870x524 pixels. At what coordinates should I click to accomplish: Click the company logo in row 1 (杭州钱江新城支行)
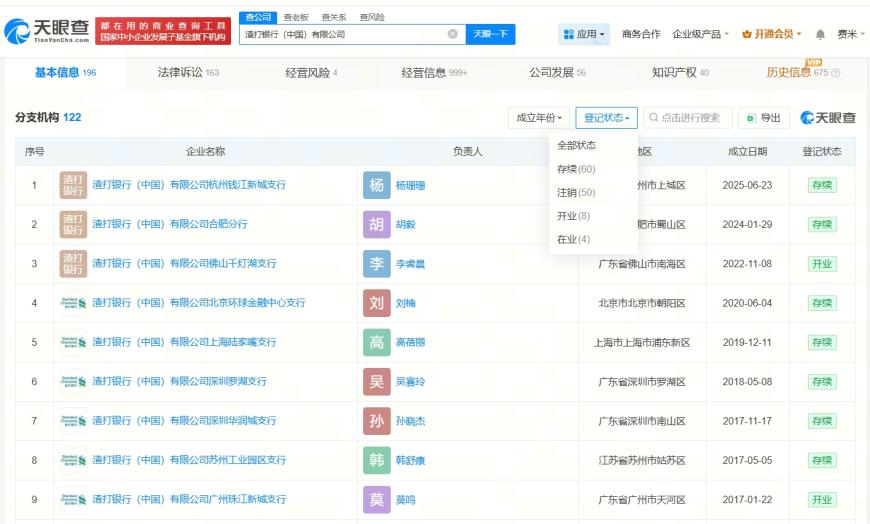[x=73, y=185]
